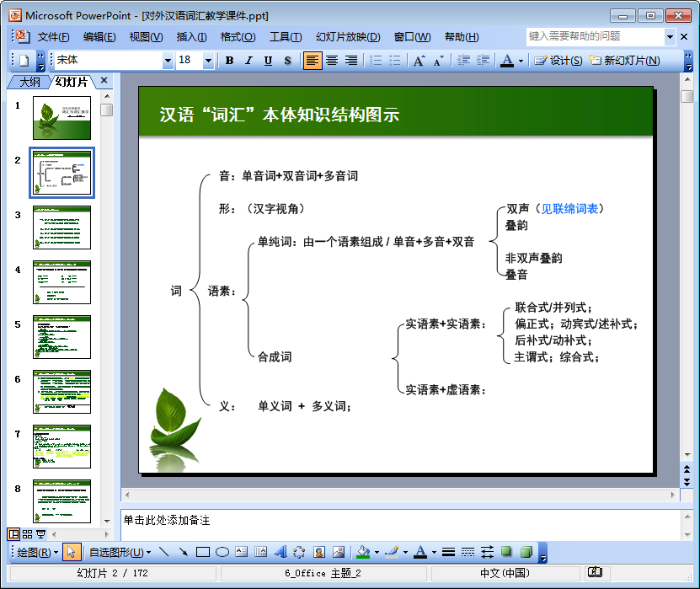Select slide 7 thumbnail
Viewport: 700px width, 589px height.
pyautogui.click(x=61, y=446)
